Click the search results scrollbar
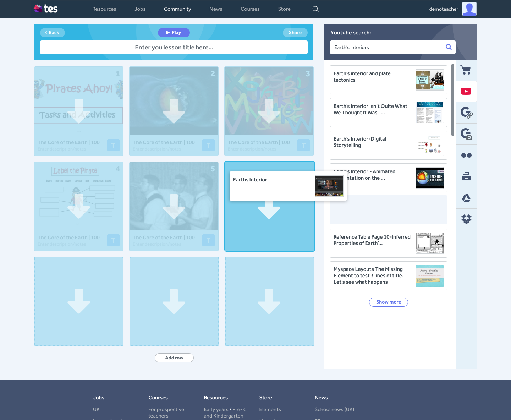Image resolution: width=511 pixels, height=420 pixels. [x=452, y=100]
